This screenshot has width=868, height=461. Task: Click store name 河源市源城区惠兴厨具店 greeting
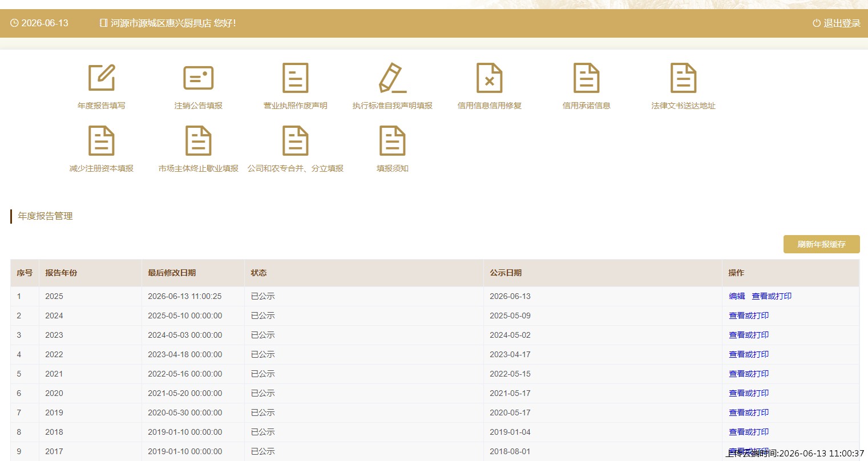173,23
